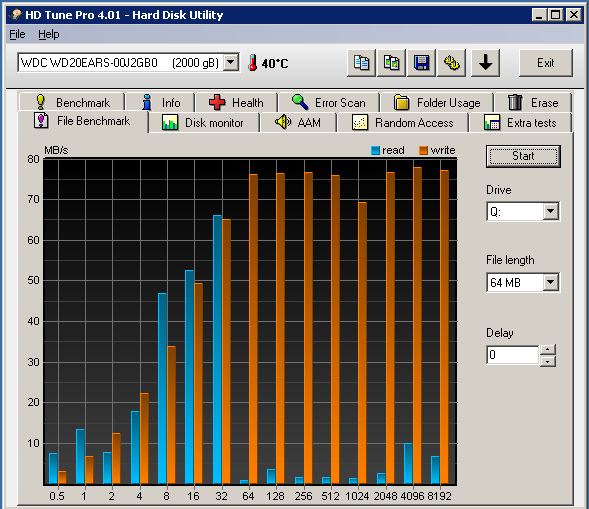Click the MB/s axis label
The height and width of the screenshot is (509, 589).
(56, 150)
